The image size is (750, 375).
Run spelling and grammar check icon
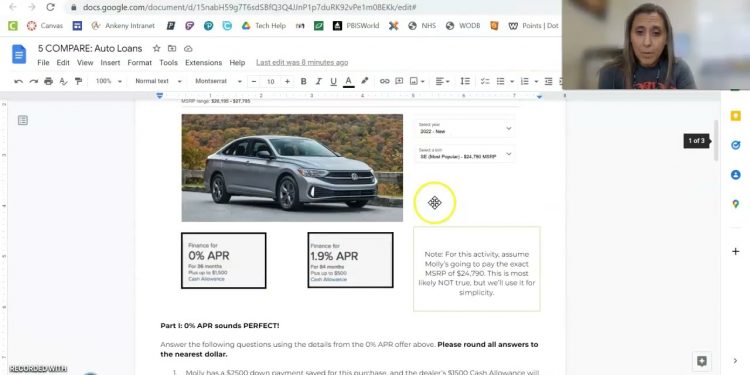point(63,81)
